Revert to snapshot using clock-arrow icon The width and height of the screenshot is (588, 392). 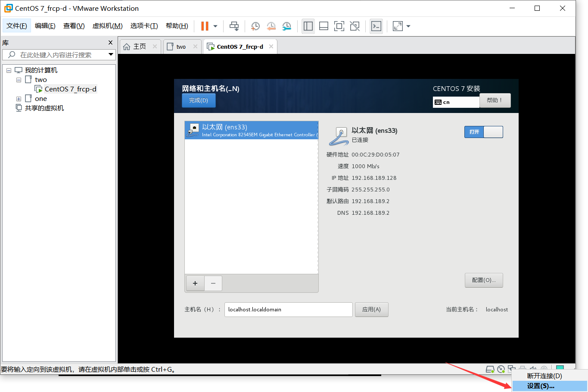271,26
